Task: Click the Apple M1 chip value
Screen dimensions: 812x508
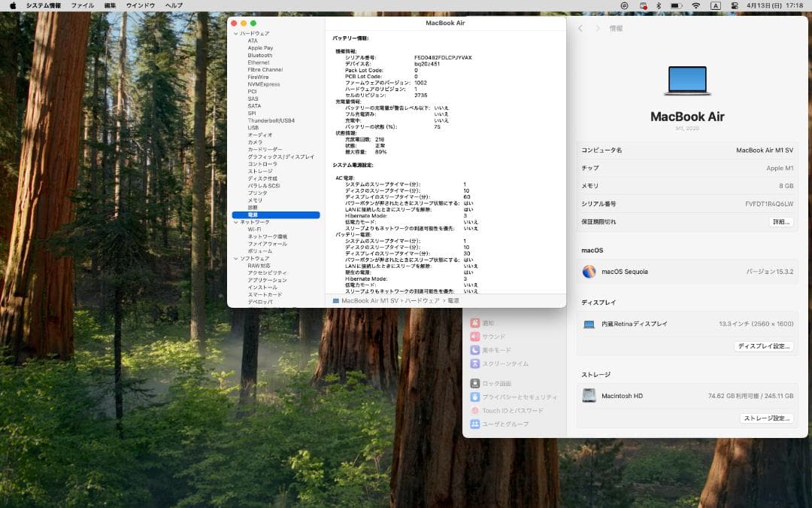Action: click(780, 169)
